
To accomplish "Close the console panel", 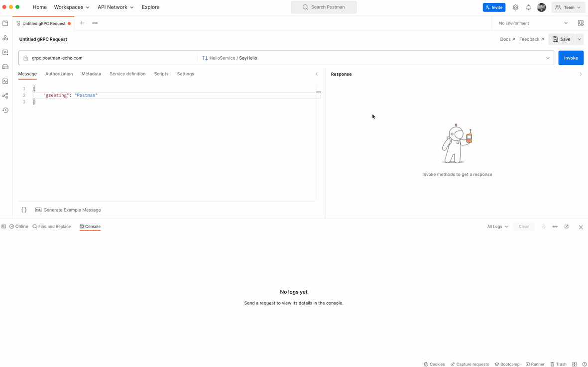I will click(x=581, y=227).
